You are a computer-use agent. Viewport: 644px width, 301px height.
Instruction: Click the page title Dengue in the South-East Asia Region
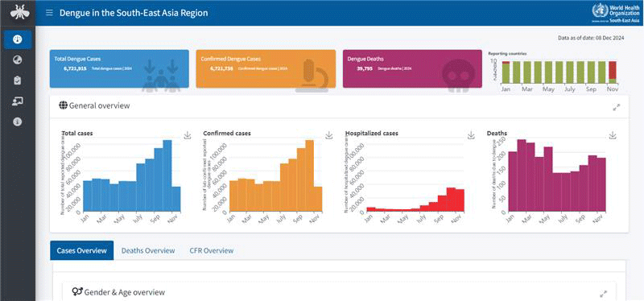[134, 13]
